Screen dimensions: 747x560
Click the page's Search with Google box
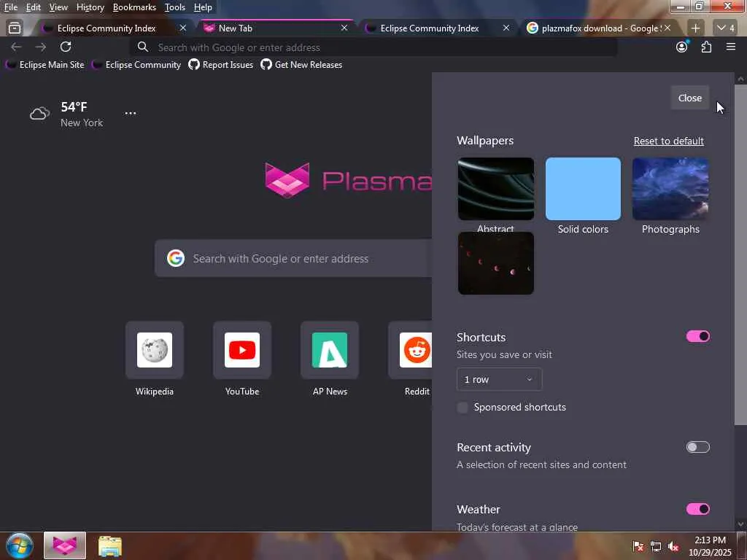pos(293,258)
